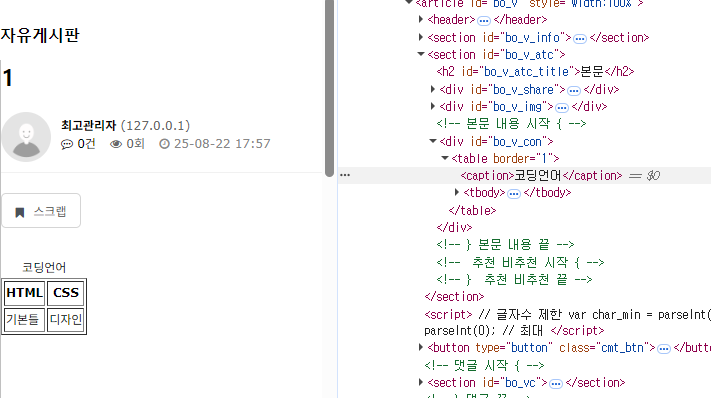This screenshot has width=711, height=398.
Task: Click the three-dot actions on selected caption row
Action: click(x=345, y=175)
